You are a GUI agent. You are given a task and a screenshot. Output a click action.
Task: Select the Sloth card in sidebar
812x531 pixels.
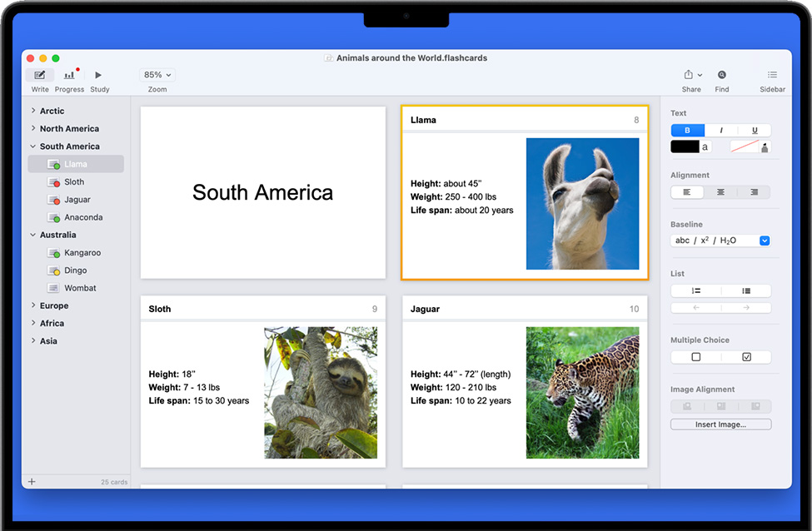tap(76, 181)
